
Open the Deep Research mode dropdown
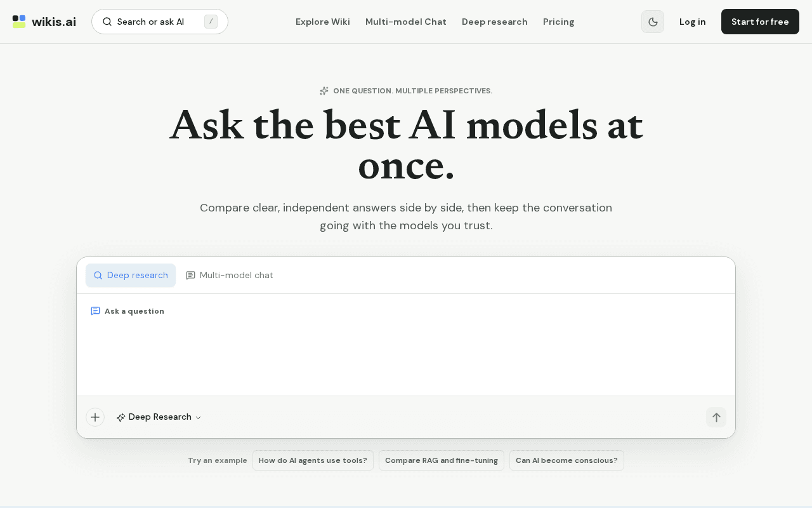tap(159, 417)
